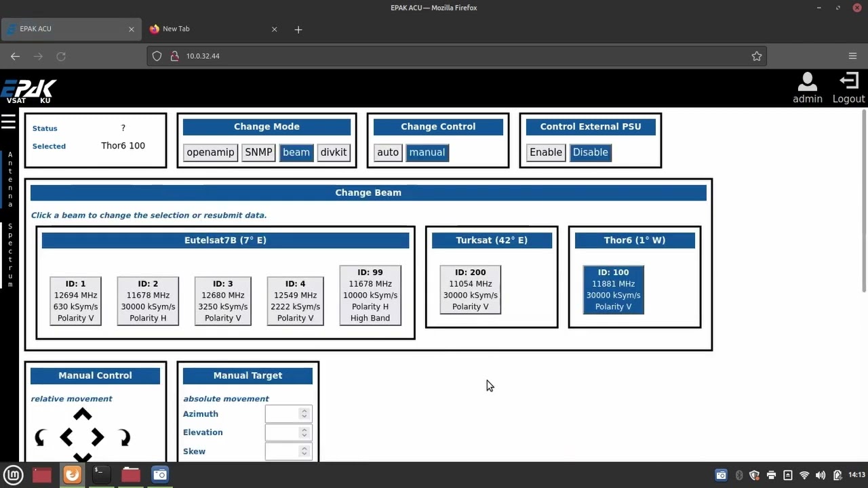Open the Spectrum sidebar tab
868x488 pixels.
(9, 256)
